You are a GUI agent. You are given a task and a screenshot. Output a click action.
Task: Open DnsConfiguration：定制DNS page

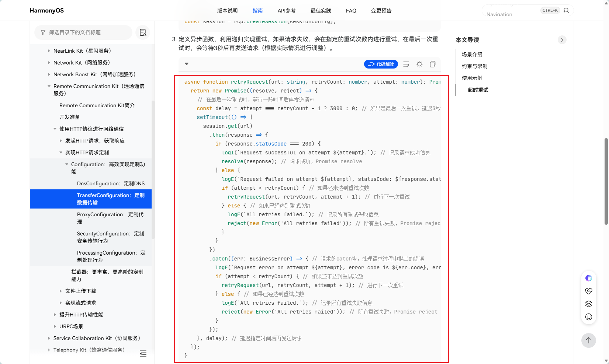[x=111, y=183]
